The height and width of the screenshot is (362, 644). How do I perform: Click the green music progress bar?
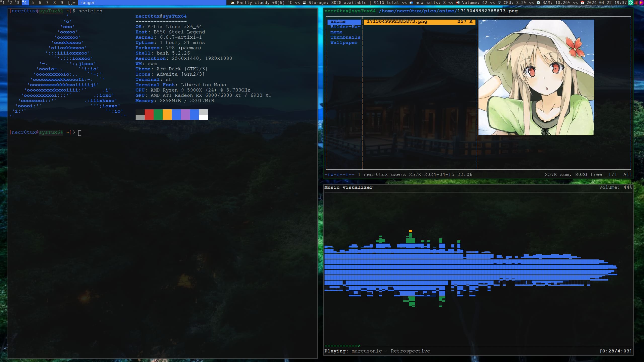pyautogui.click(x=342, y=346)
